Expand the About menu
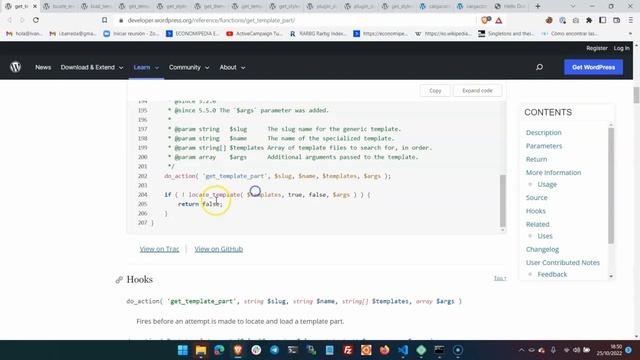640x360 pixels. point(232,67)
